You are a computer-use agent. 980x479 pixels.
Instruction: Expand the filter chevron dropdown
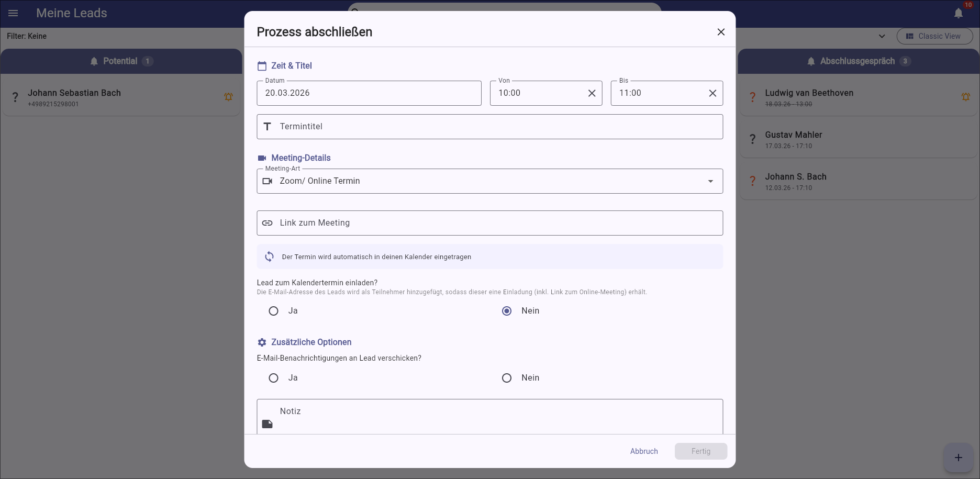[x=882, y=36]
